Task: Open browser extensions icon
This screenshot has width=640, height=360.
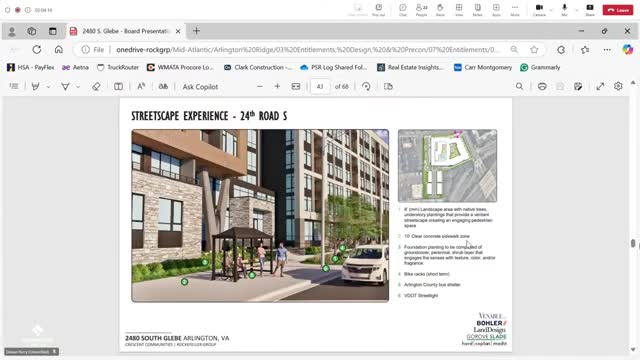Action: pos(561,49)
